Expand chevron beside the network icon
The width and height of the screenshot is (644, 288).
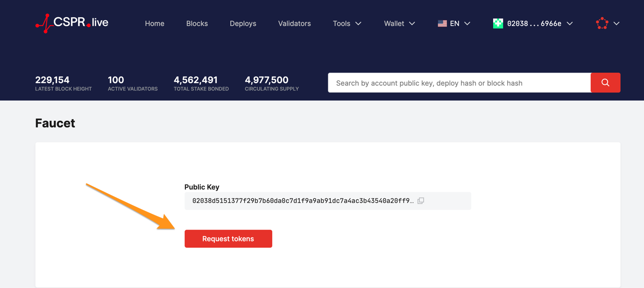(x=616, y=23)
